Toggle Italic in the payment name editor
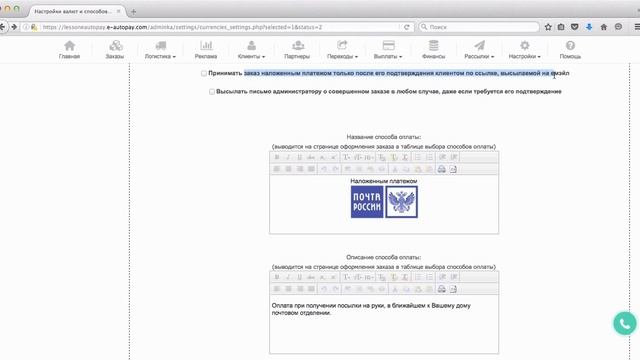640x360 pixels. (288, 157)
